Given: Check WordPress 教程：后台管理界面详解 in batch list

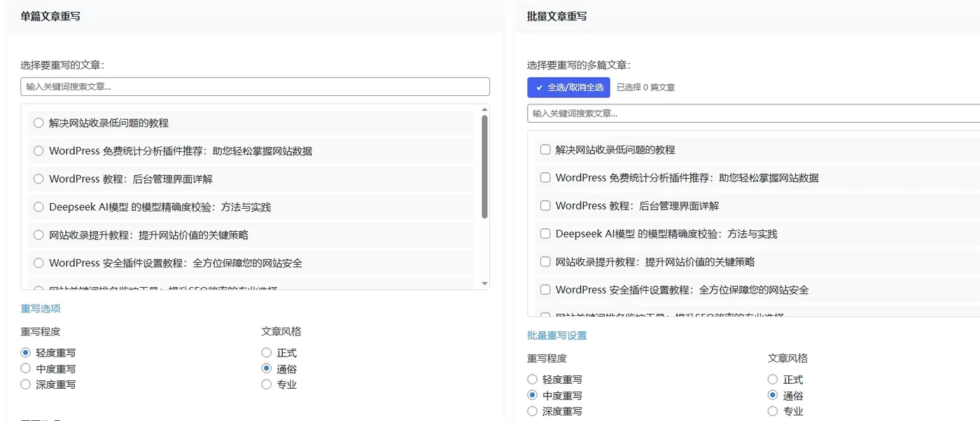Looking at the screenshot, I should click(x=545, y=205).
